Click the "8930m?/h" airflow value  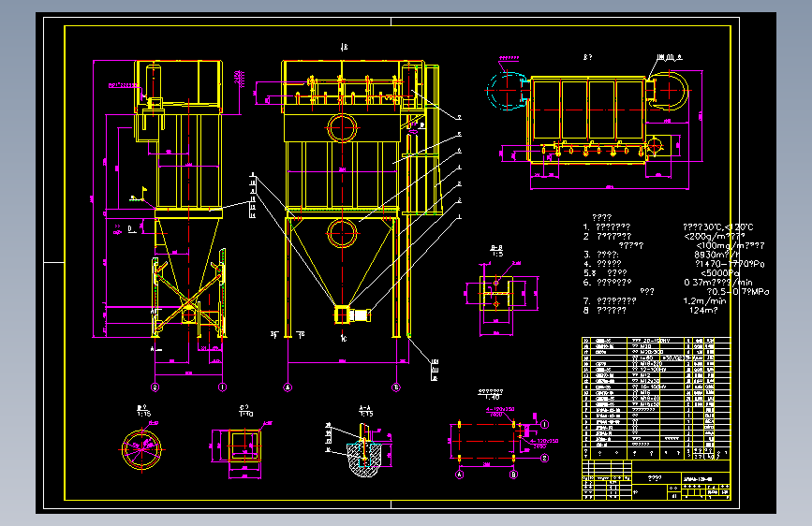coord(716,255)
